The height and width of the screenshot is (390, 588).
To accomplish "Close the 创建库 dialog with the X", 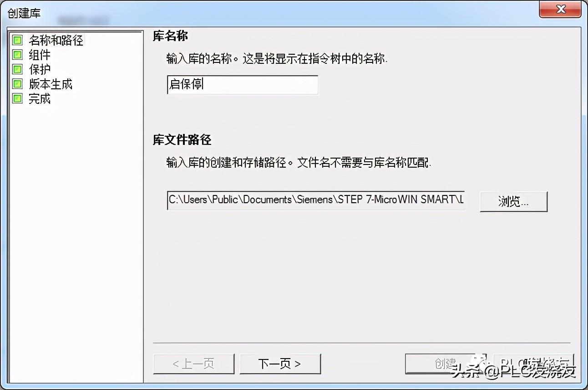I will [x=560, y=10].
